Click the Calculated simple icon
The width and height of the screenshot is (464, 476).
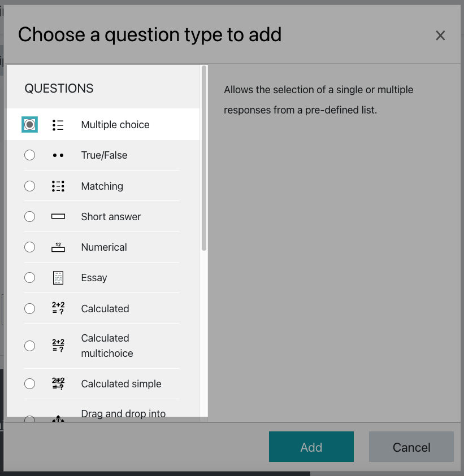[58, 384]
